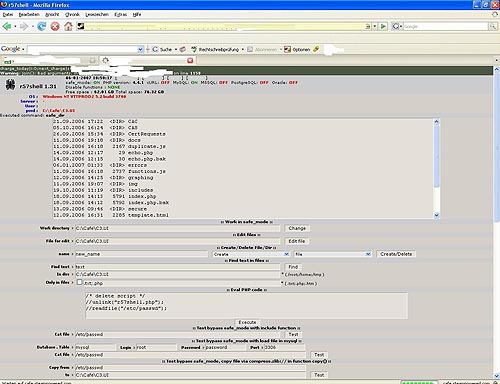
Task: Toggle the Only in files checkbox
Action: tap(79, 282)
